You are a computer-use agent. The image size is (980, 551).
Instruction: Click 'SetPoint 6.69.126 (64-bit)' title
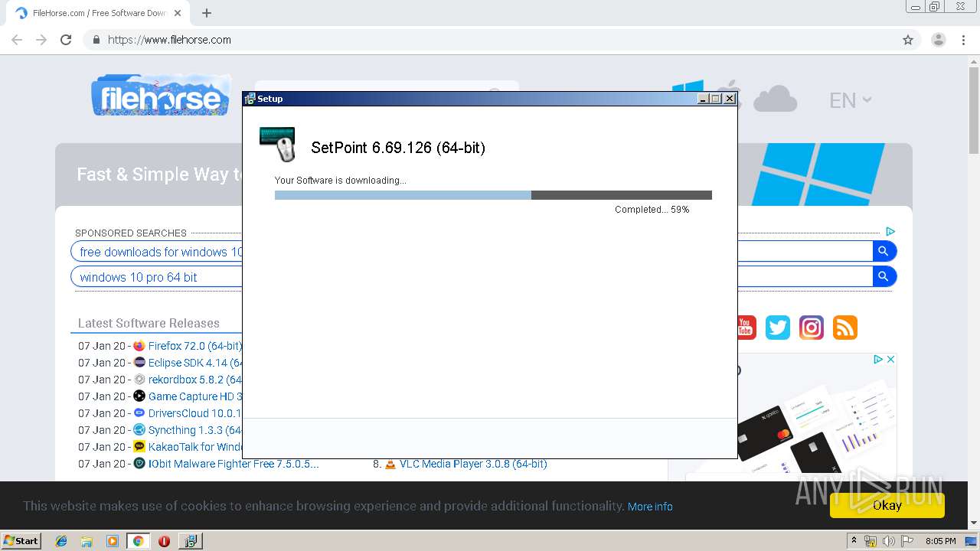coord(398,148)
